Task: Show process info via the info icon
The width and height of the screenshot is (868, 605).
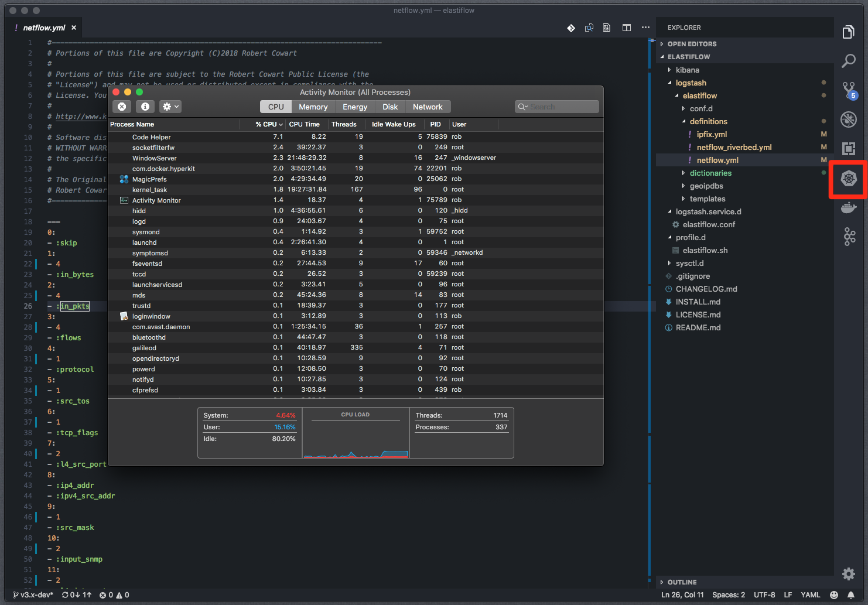Action: point(145,106)
